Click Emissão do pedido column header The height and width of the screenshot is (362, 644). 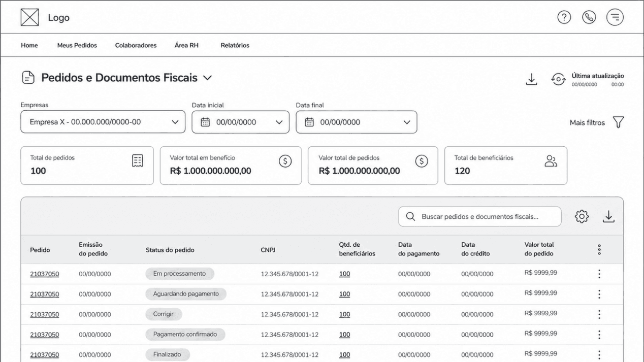click(93, 249)
